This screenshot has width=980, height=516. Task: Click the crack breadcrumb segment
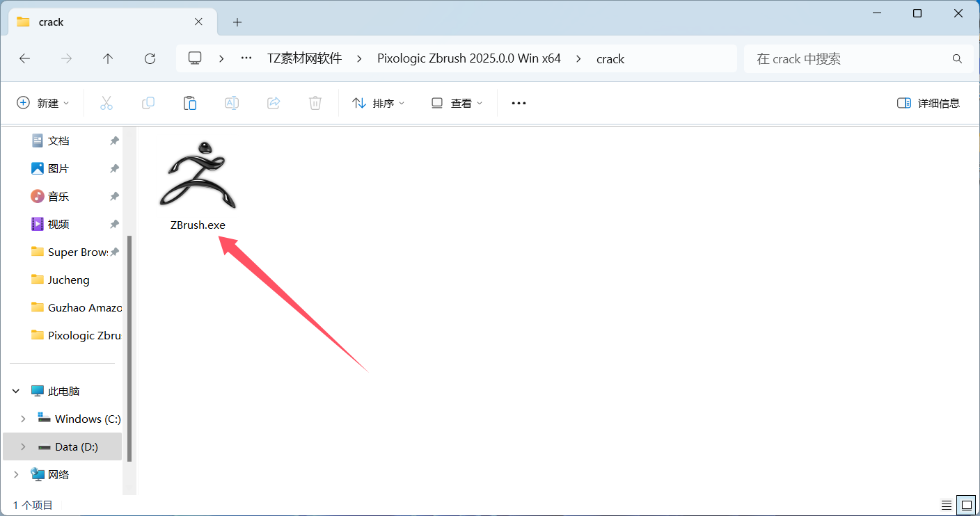pos(610,59)
